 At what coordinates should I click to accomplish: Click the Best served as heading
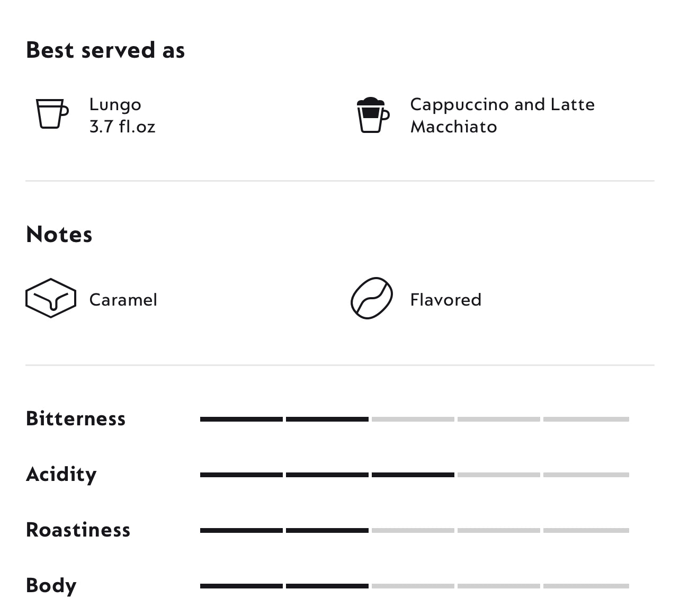point(105,50)
